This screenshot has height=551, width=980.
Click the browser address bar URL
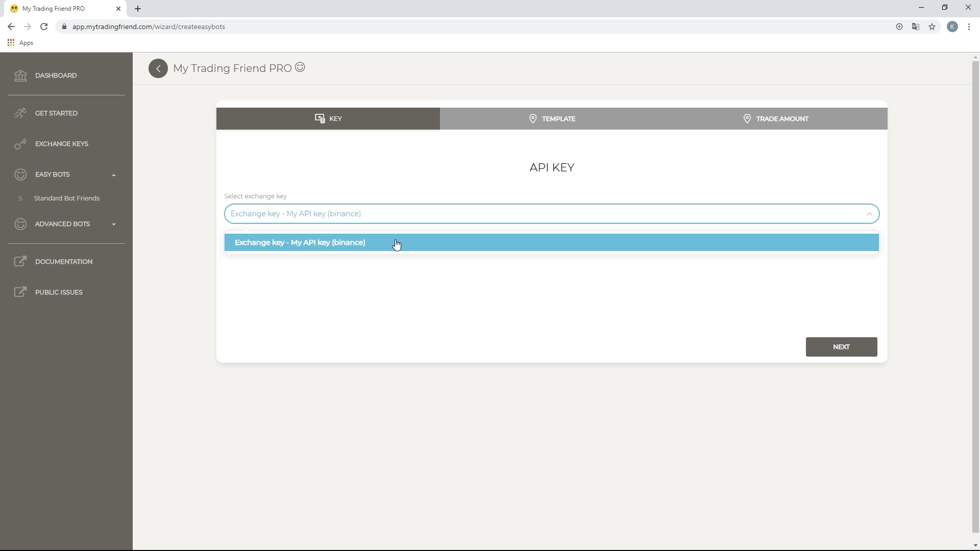pos(149,27)
